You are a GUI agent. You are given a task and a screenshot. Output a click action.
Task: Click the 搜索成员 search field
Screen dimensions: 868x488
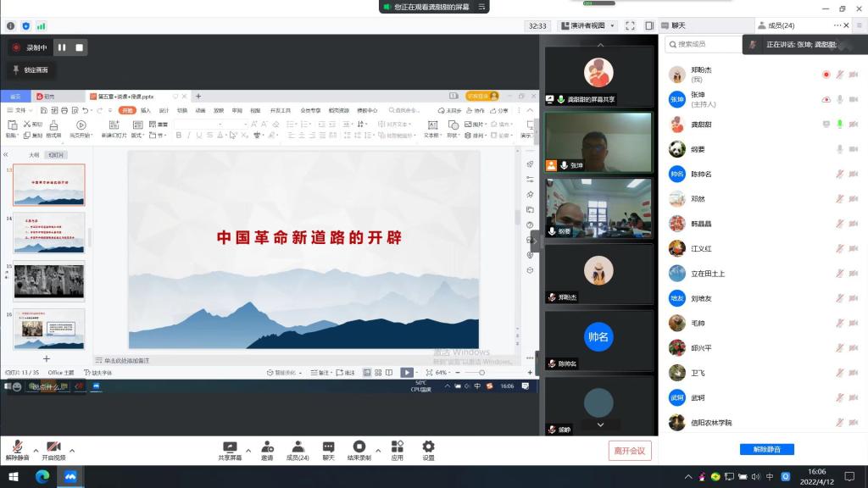point(705,44)
